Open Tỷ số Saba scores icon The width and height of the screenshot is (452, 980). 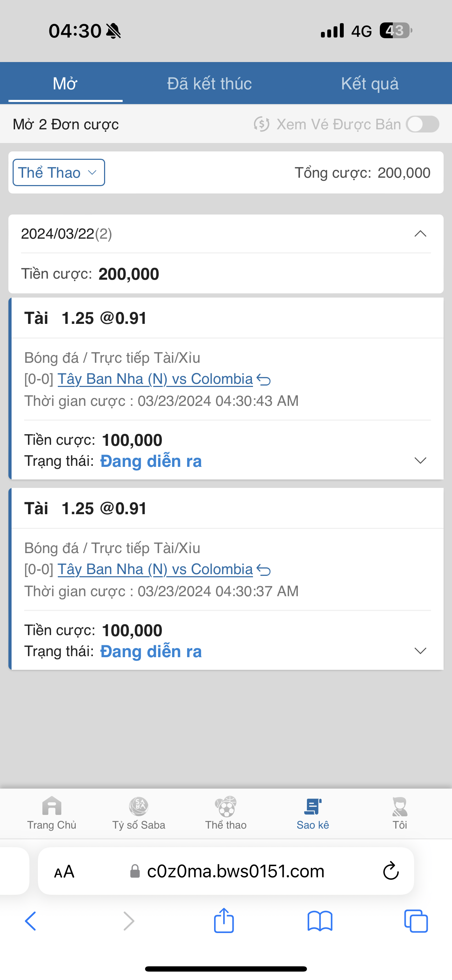pos(138,806)
